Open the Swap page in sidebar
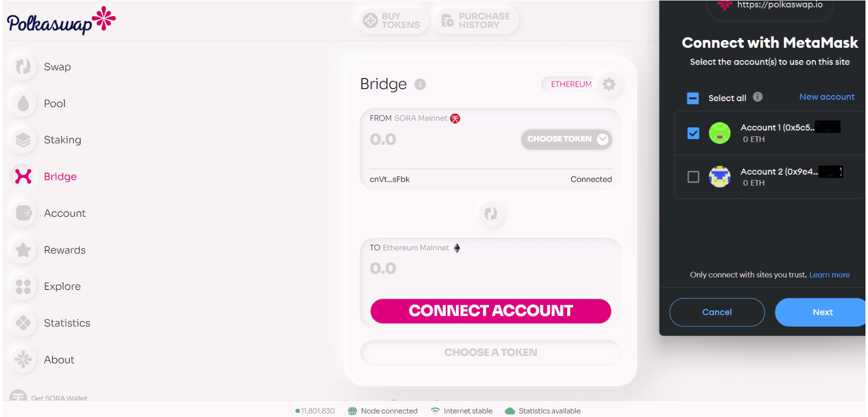The width and height of the screenshot is (868, 417). 57,67
